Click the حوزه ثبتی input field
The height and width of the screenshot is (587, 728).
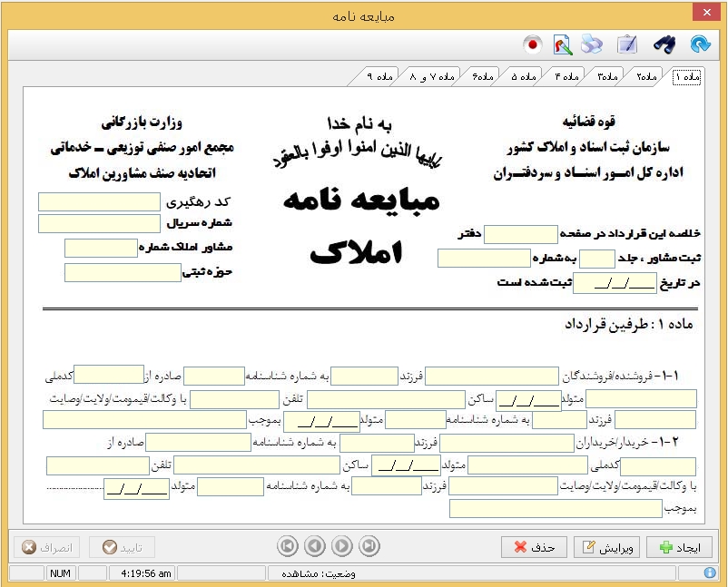coord(123,272)
